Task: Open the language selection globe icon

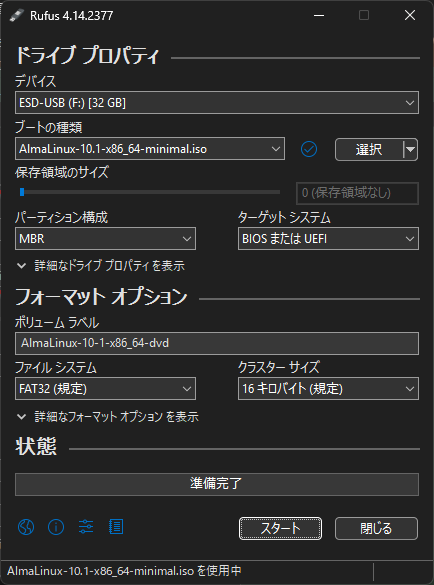Action: (26, 527)
